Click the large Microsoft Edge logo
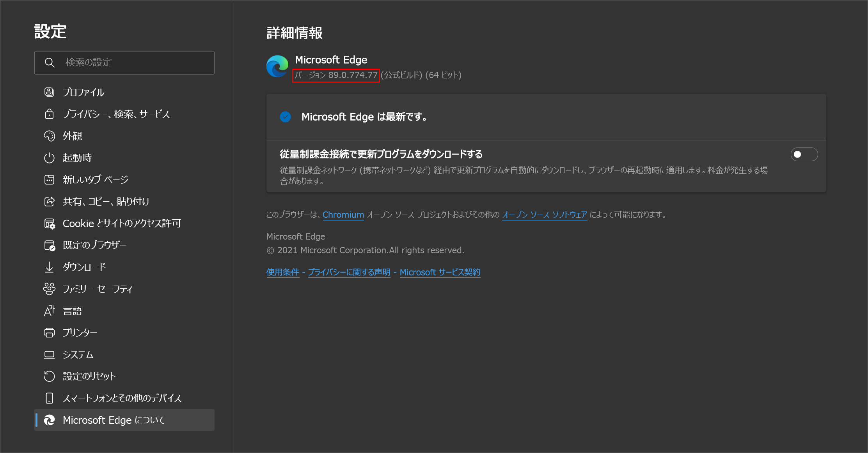Screen dimensions: 868x453 [277, 66]
